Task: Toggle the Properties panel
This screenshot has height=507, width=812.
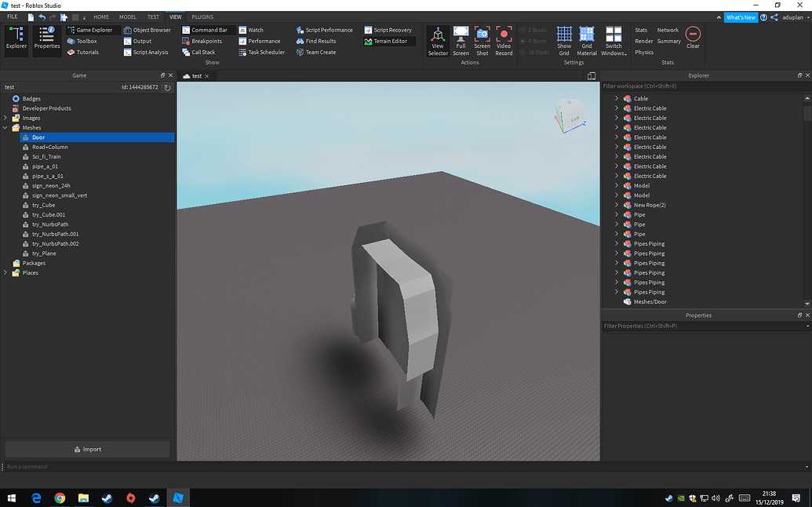Action: tap(46, 41)
